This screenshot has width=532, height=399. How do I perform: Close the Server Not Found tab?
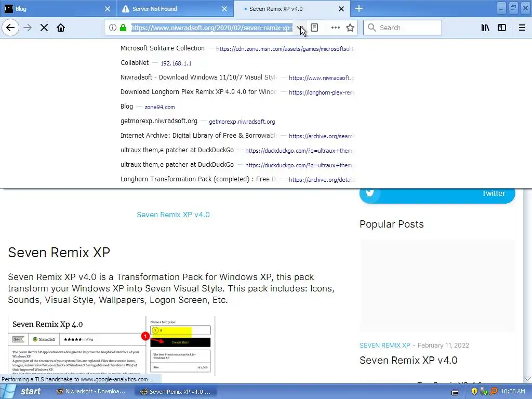point(224,9)
